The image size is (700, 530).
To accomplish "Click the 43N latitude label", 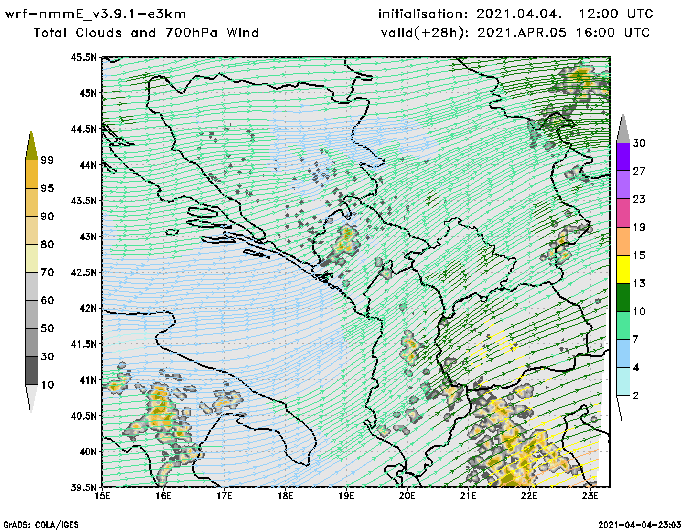I will click(88, 236).
